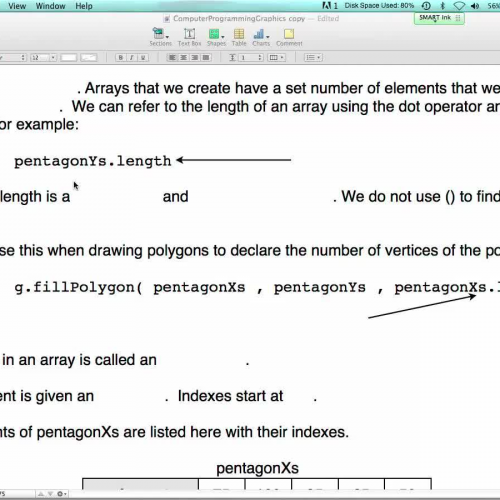Toggle underline formatting button
Image resolution: width=500 pixels, height=500 pixels.
tap(143, 58)
